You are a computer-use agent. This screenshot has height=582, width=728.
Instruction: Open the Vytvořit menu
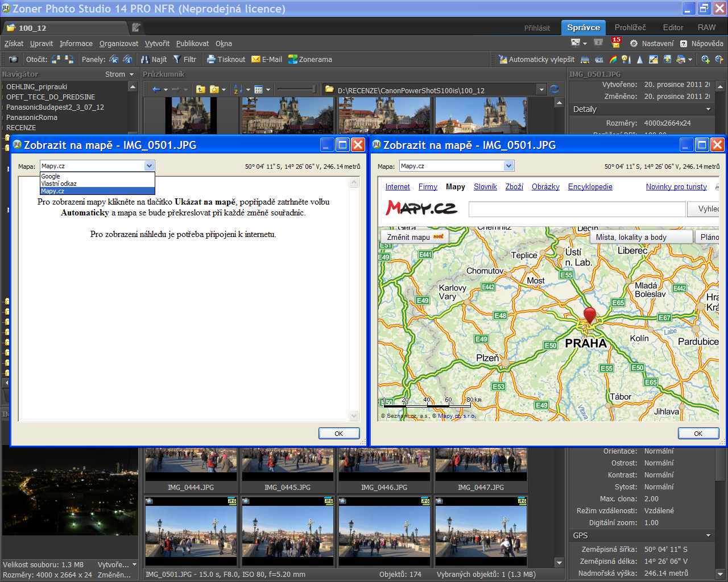[157, 43]
